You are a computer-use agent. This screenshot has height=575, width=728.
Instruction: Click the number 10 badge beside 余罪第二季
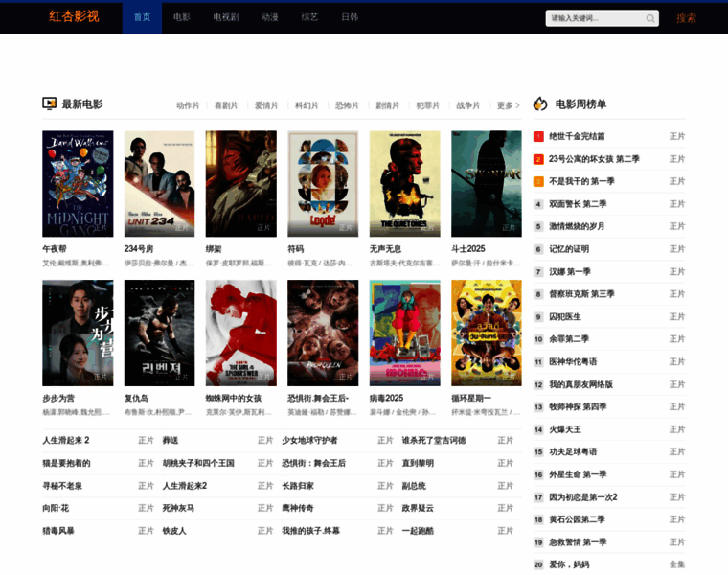[538, 339]
